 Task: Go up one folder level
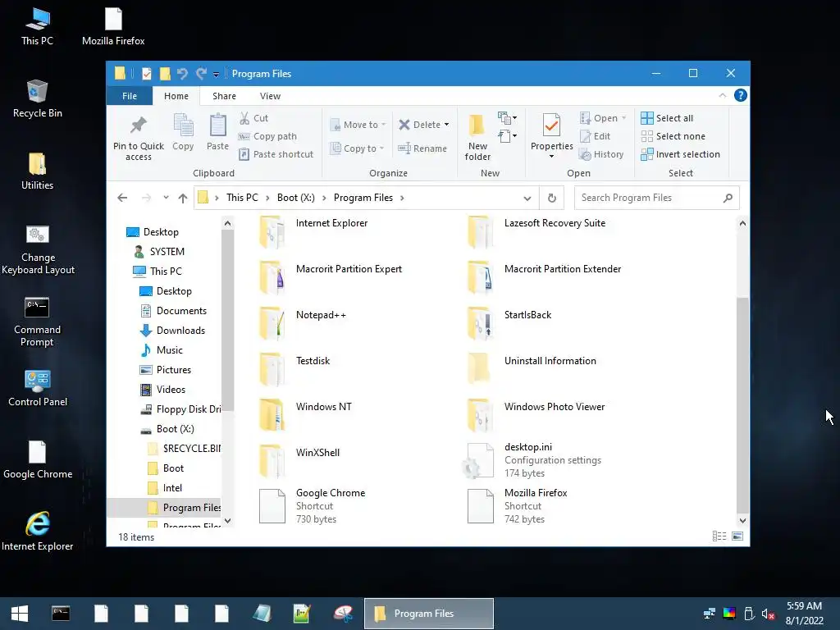[183, 198]
